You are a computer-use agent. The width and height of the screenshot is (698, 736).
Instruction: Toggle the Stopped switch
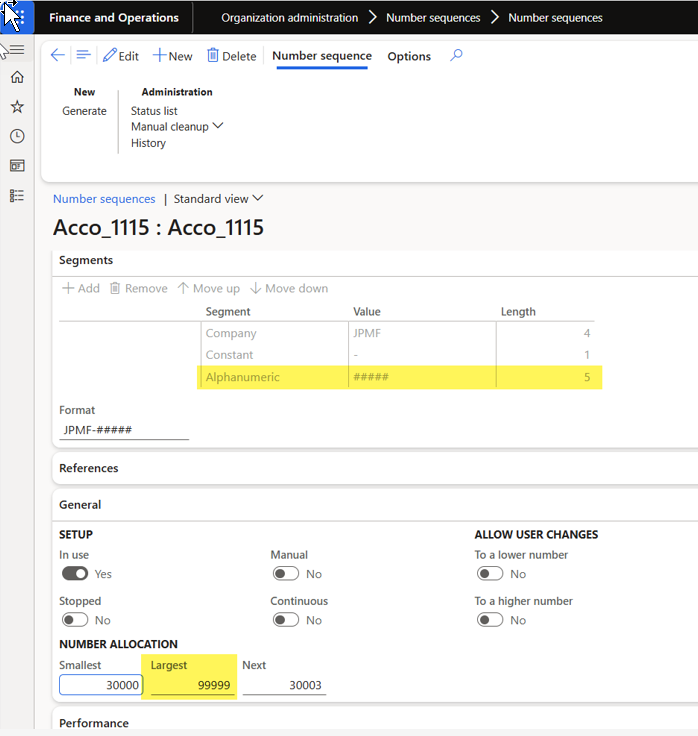coord(75,620)
